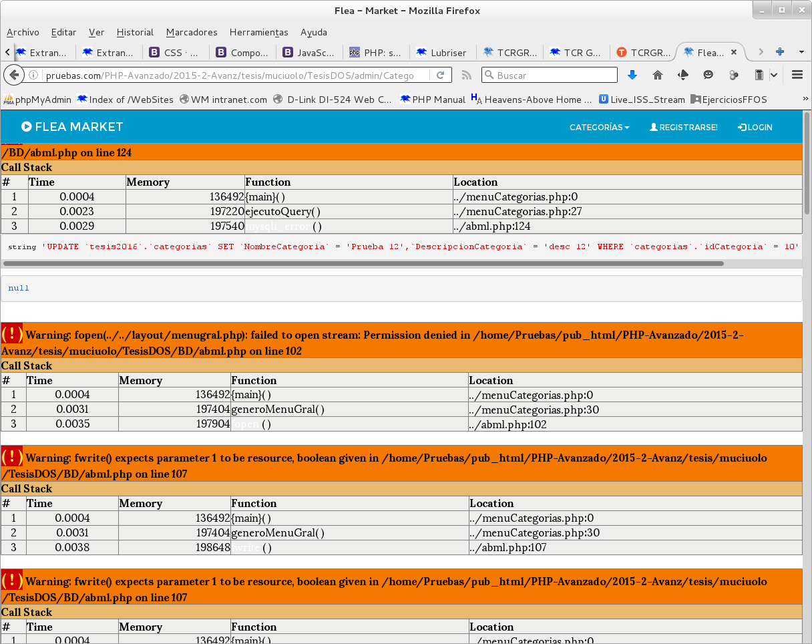Click the Login arrow icon in navbar
The image size is (812, 644).
[742, 127]
